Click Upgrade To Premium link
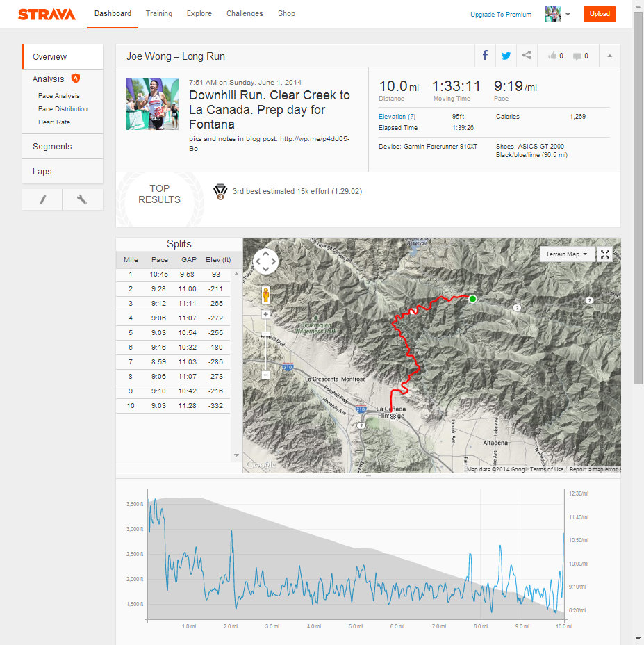 point(500,14)
